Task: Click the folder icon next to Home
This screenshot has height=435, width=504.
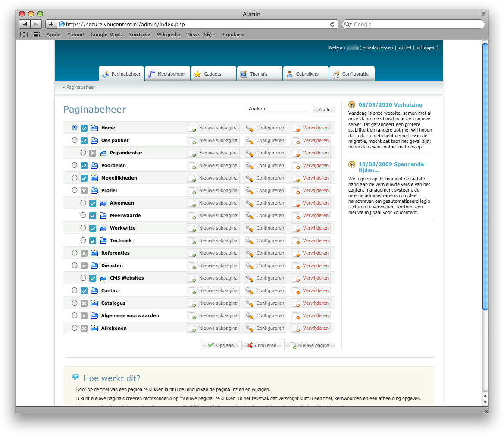Action: tap(94, 128)
